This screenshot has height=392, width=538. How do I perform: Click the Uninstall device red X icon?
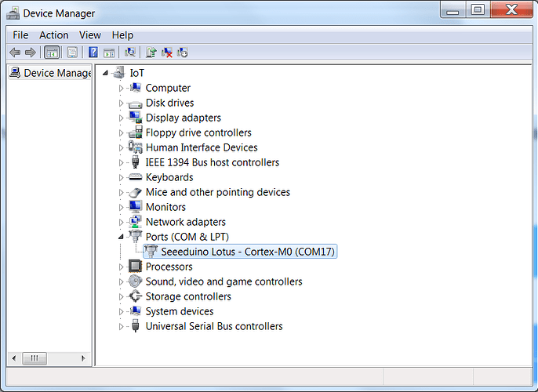(x=167, y=53)
